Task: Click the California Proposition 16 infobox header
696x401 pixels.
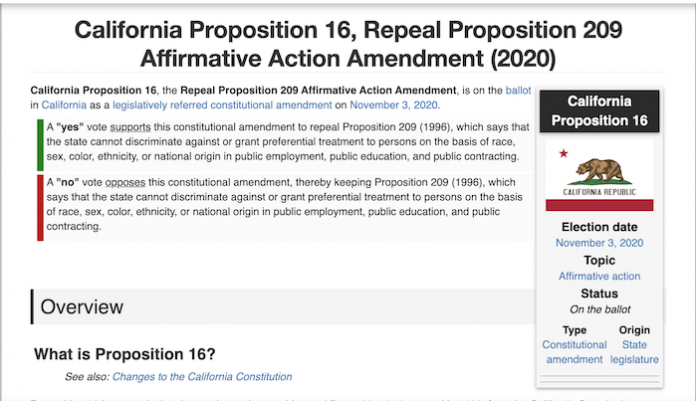Action: coord(599,111)
